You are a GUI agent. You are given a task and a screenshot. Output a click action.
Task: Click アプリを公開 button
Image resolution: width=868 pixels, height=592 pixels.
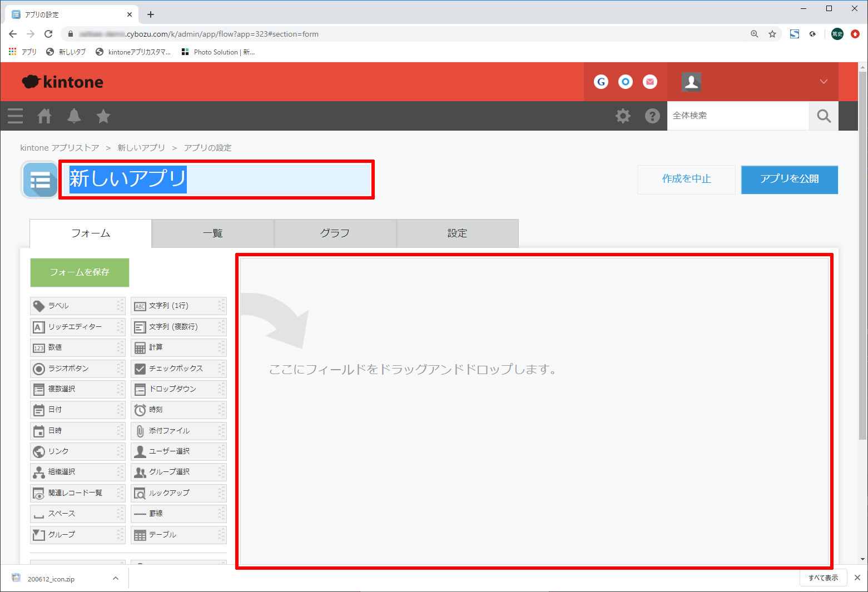point(790,179)
